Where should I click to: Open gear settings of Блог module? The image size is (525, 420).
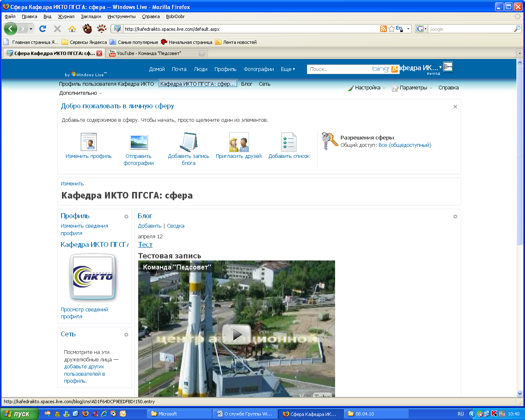pos(455,217)
